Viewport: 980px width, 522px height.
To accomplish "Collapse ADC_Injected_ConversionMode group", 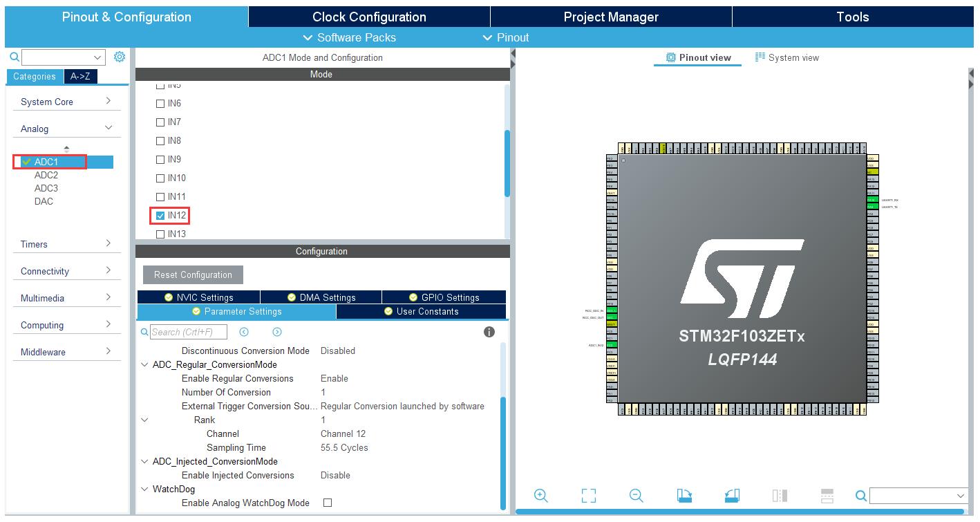I will (144, 461).
